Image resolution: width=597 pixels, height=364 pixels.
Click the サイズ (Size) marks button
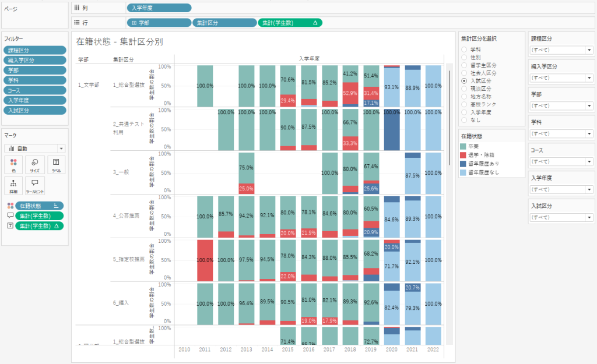coord(34,165)
